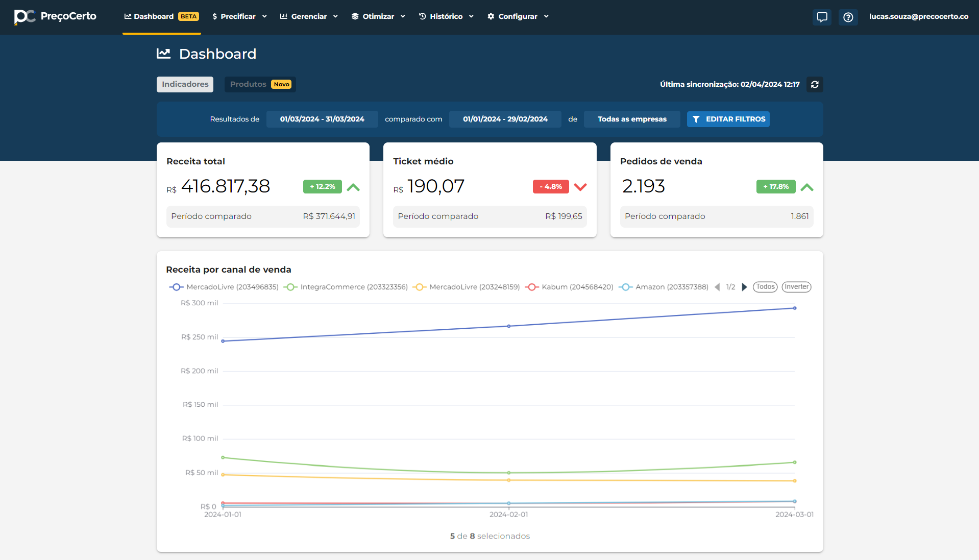Click compared value R$ 199,65
The width and height of the screenshot is (979, 560).
[564, 216]
